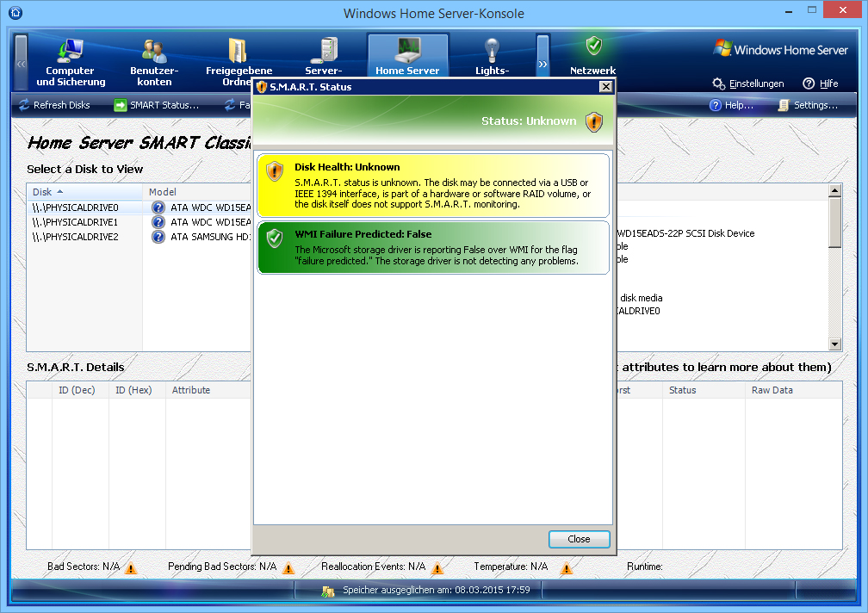The height and width of the screenshot is (613, 868).
Task: Click the Settings scroll icon
Action: pos(784,105)
